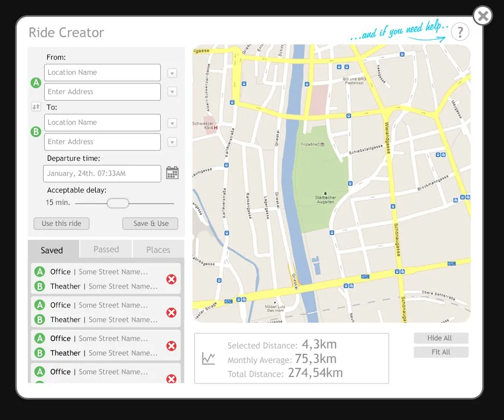Click the Acceptable delay slider handle
The height and width of the screenshot is (420, 504).
pos(118,203)
